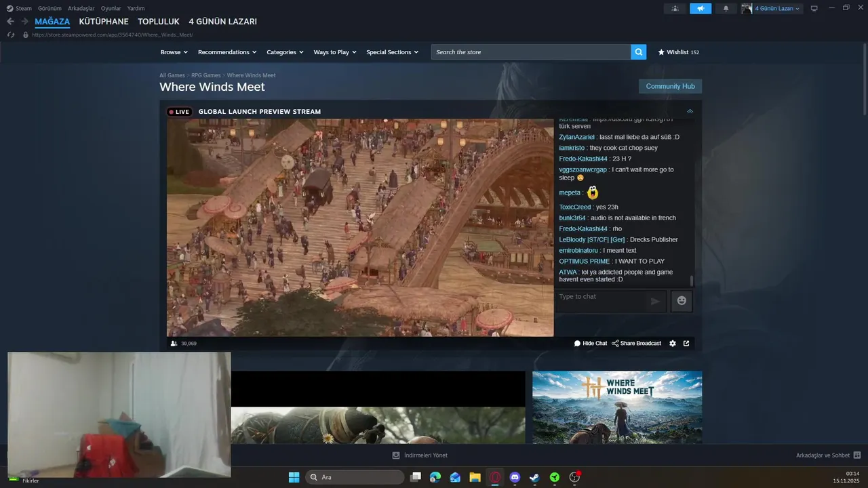Open the 4 Günün Lazarı account dropdown

pos(778,9)
